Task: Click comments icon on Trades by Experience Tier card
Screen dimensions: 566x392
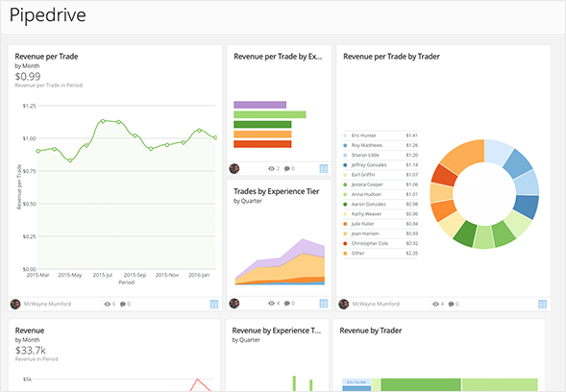Action: 287,304
